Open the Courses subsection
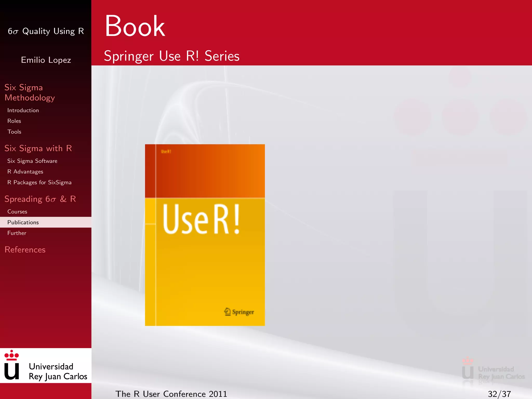The width and height of the screenshot is (532, 399). pyautogui.click(x=17, y=212)
